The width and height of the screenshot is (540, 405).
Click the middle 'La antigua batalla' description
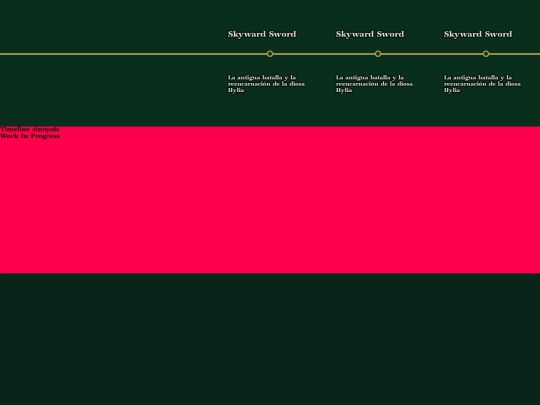coord(374,84)
